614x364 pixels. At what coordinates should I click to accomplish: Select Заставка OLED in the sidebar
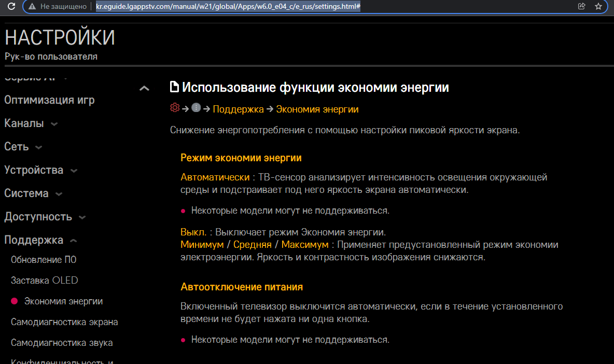pos(44,281)
